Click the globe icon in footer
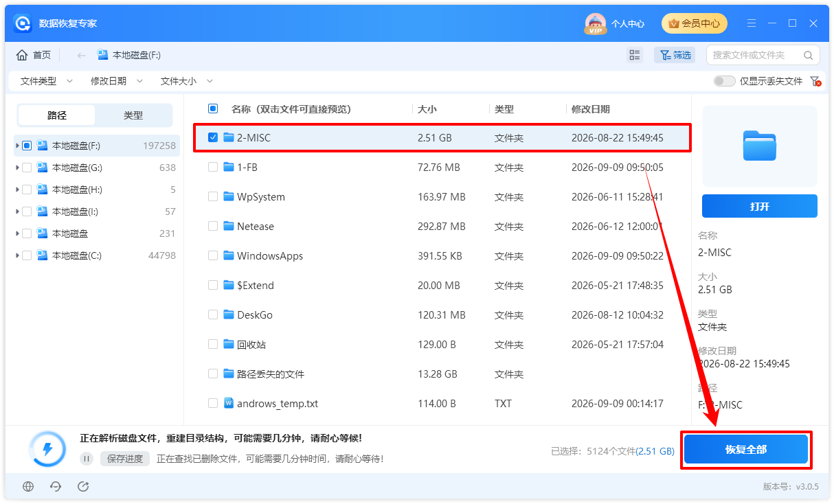 [28, 486]
